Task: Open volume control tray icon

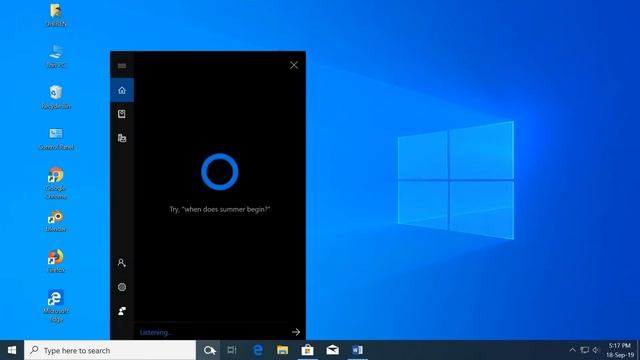Action: click(x=596, y=350)
